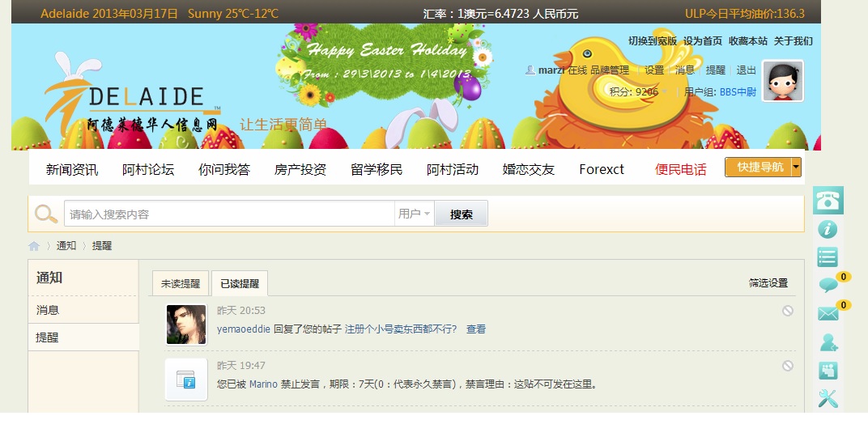The width and height of the screenshot is (868, 437).
Task: Click the telephone icon in right sidebar
Action: 828,200
